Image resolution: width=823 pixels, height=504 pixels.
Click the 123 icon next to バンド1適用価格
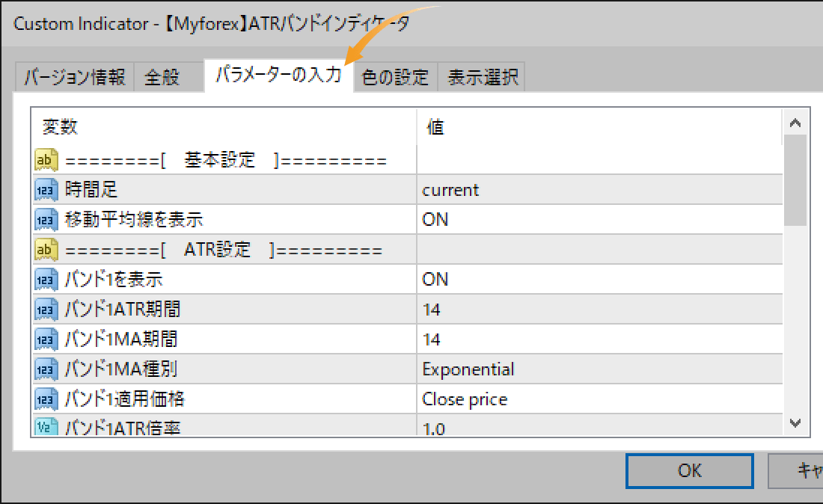click(x=41, y=399)
